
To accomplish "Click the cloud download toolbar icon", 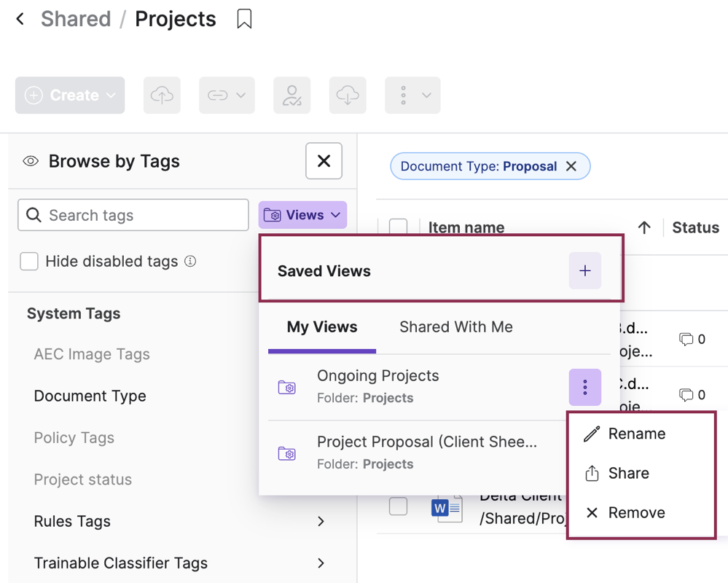I will tap(348, 95).
